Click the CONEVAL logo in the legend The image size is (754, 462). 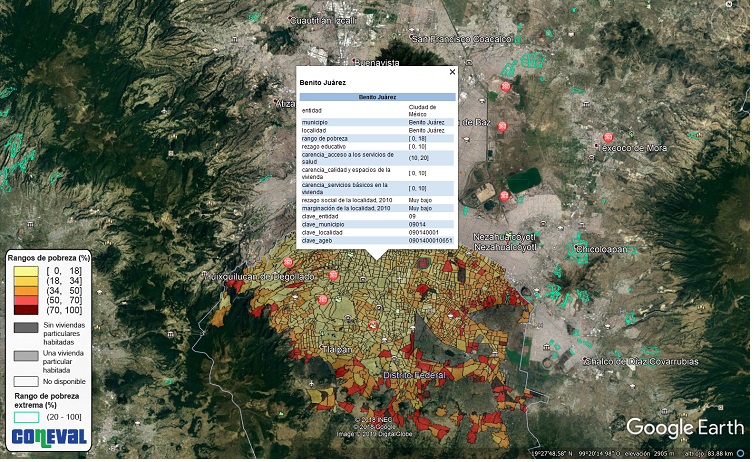tap(48, 436)
